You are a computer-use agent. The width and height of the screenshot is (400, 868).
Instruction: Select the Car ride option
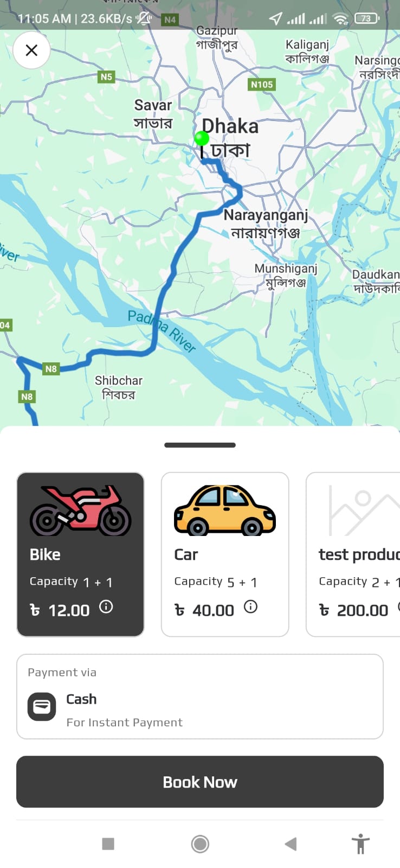point(225,554)
